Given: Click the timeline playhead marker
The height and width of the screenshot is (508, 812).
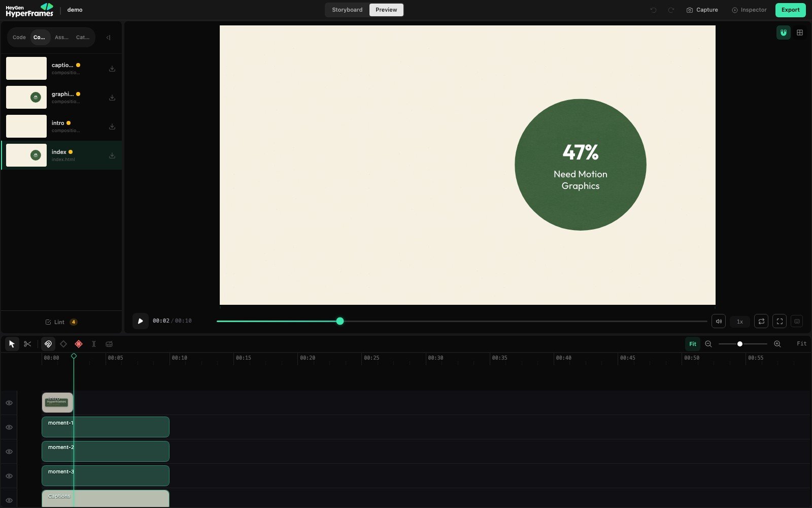Looking at the screenshot, I should coord(74,356).
